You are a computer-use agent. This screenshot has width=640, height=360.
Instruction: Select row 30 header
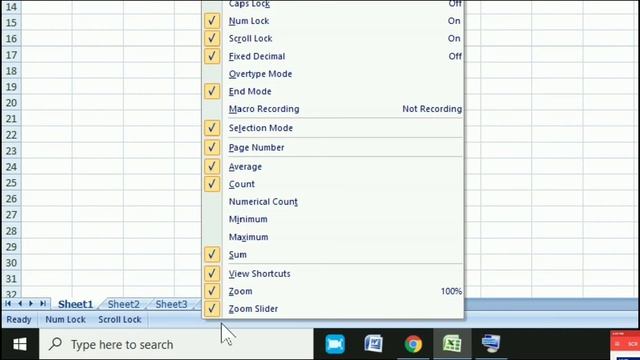click(11, 263)
